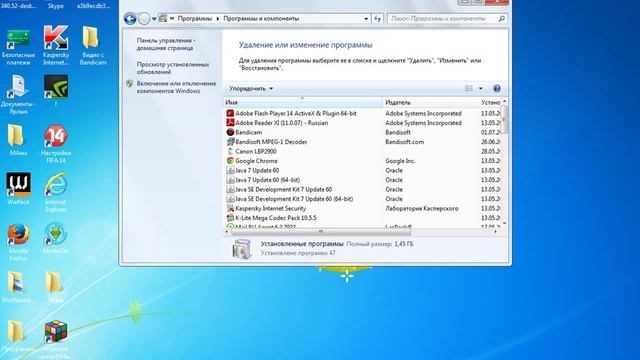Open the Упорядочить menu

[251, 89]
